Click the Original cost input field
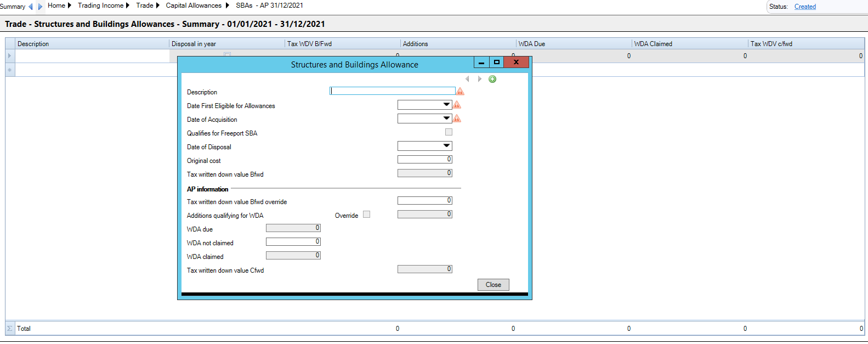 point(425,160)
